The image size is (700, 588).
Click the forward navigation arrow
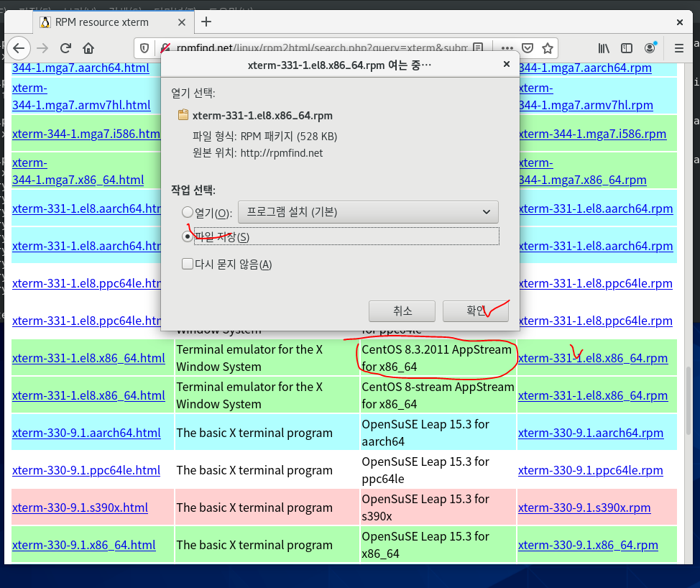(42, 48)
